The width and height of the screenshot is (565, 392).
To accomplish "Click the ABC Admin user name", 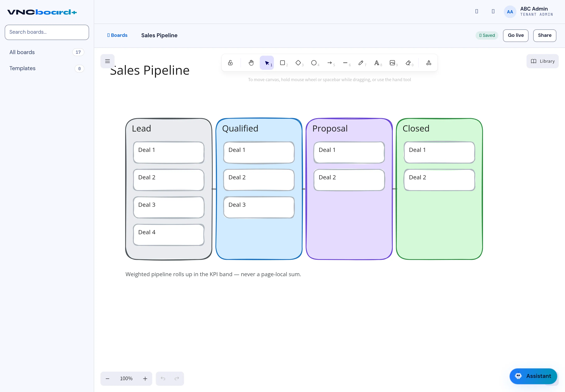I will pos(534,9).
